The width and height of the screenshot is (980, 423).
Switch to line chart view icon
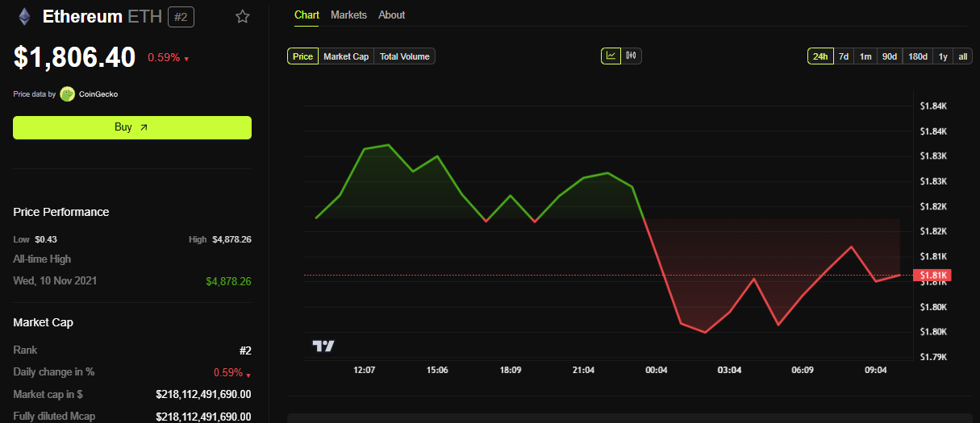[611, 56]
